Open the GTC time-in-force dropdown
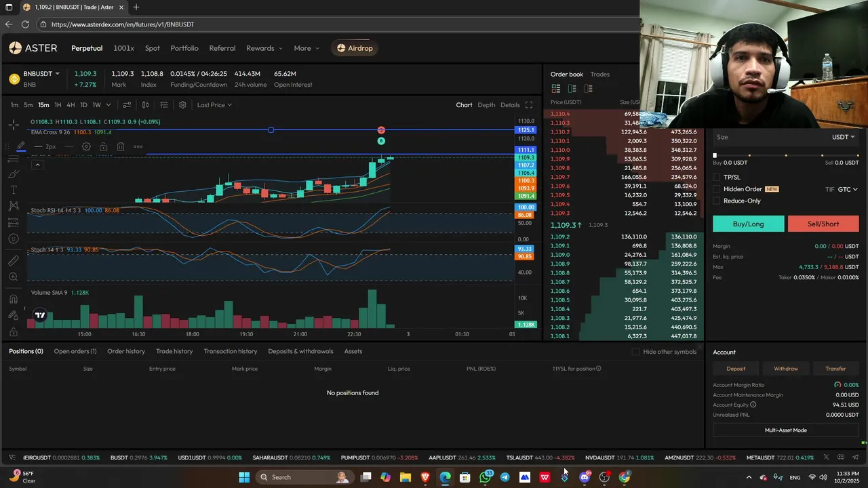The image size is (868, 488). (x=848, y=189)
